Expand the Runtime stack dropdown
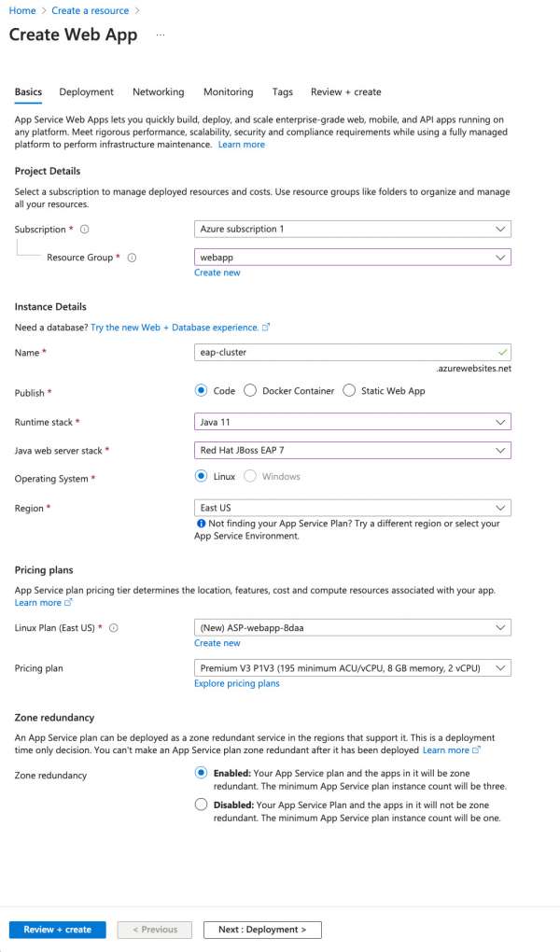The height and width of the screenshot is (952, 560). tap(353, 422)
